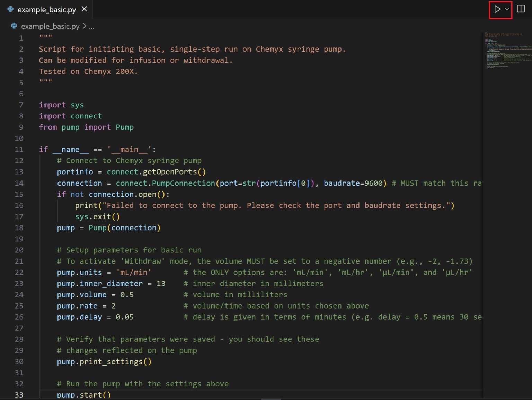Click the Python icon in the breadcrumb bar

(x=14, y=26)
